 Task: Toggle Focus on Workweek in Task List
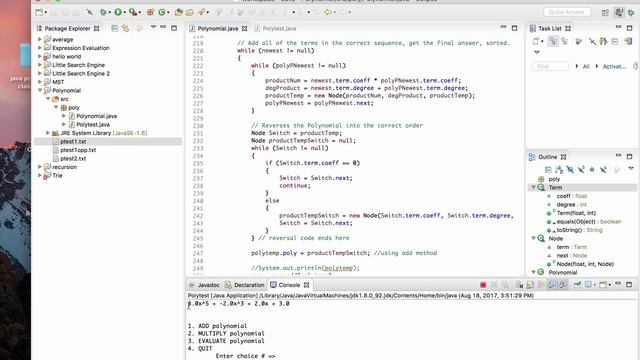coord(578,41)
